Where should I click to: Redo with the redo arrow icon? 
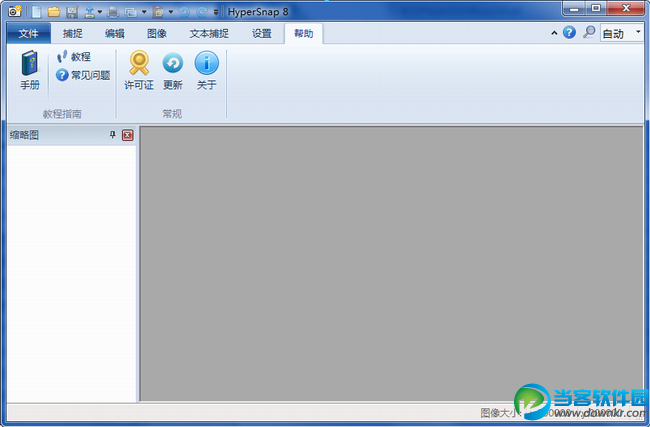(202, 12)
